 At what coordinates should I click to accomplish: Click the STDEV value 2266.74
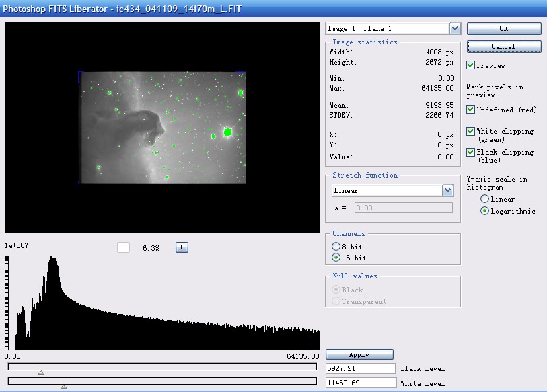(439, 115)
